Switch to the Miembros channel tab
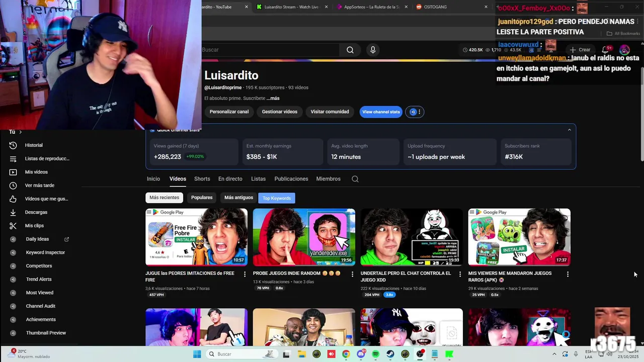The width and height of the screenshot is (644, 362). [329, 179]
